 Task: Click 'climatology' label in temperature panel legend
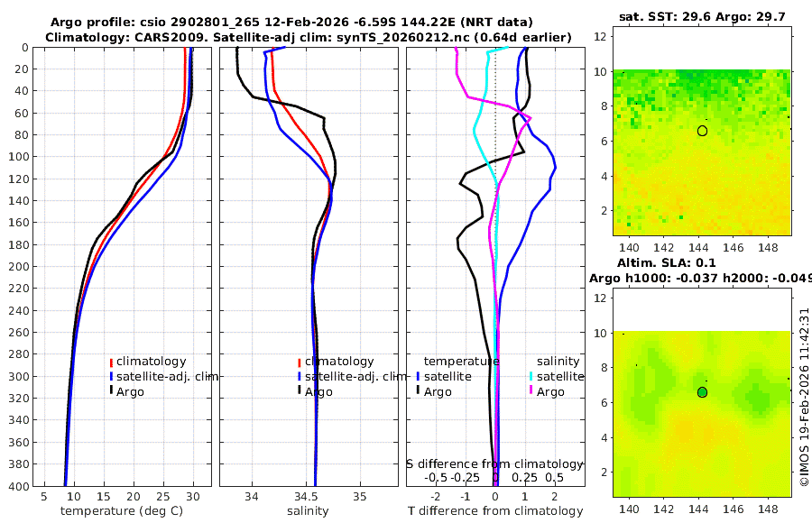(152, 362)
